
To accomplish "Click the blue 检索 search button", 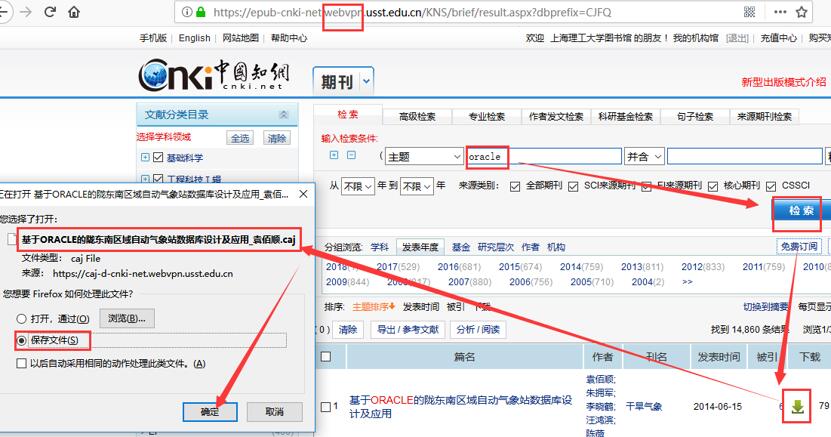I will [x=799, y=211].
